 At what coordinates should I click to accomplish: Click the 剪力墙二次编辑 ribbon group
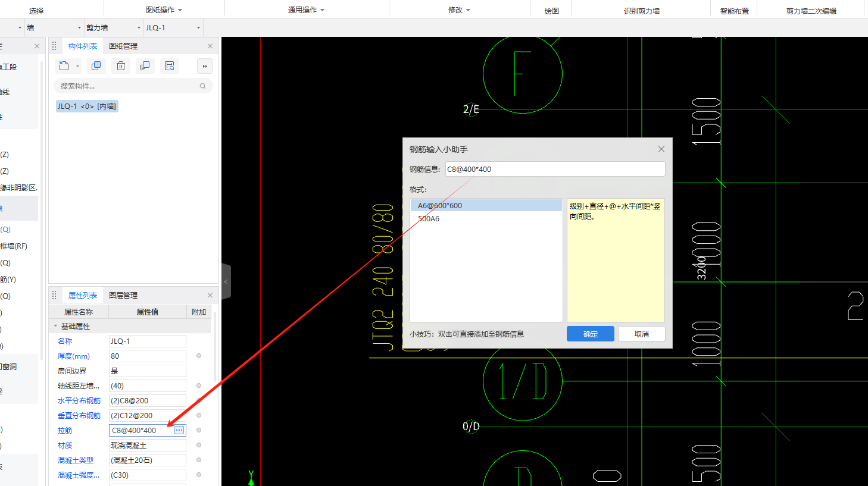tap(811, 11)
